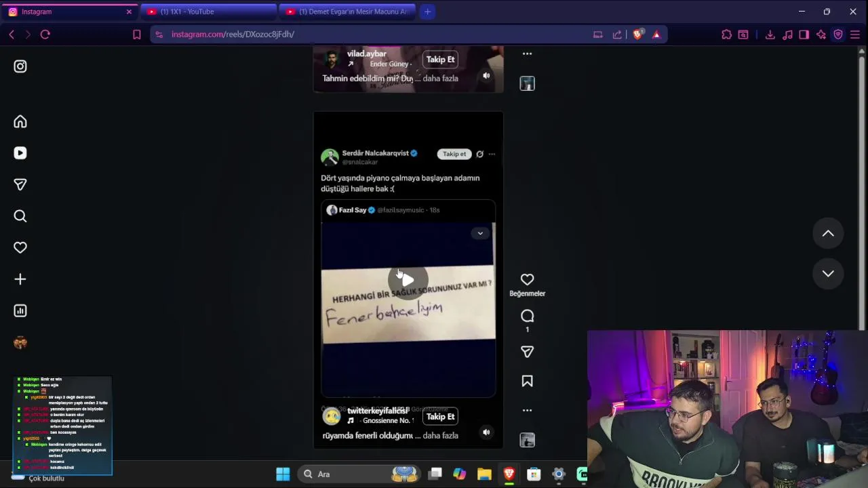
Task: Open Settings gear from the taskbar
Action: tap(558, 474)
